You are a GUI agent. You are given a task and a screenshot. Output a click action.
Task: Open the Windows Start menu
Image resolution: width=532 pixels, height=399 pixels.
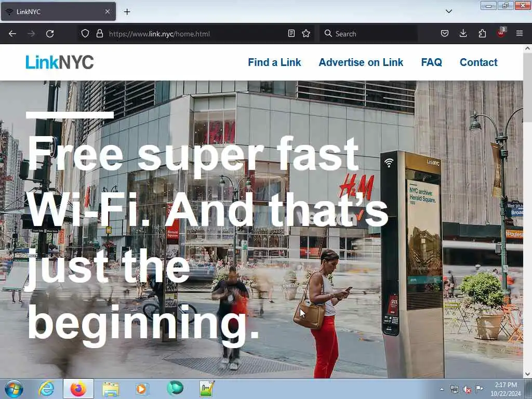pyautogui.click(x=14, y=389)
